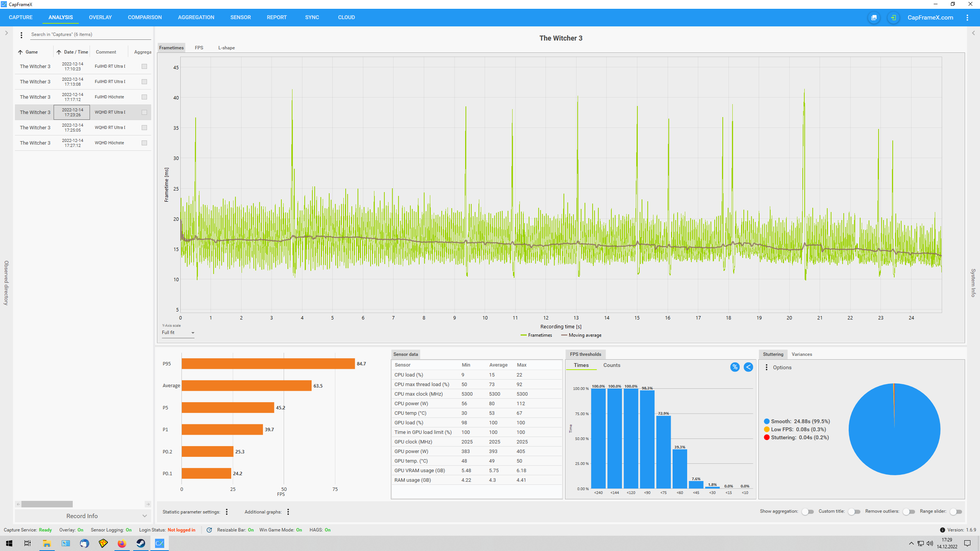980x551 pixels.
Task: Click the blue back navigation icon stuttering panel
Action: [748, 367]
